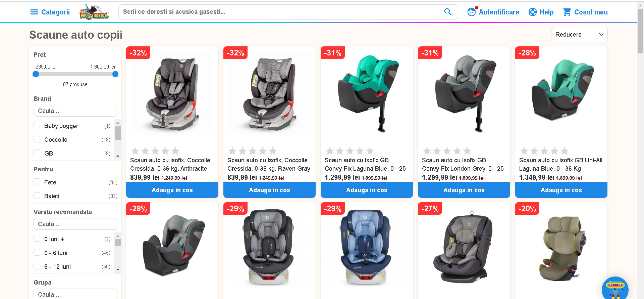This screenshot has height=299, width=644.
Task: Click the Help lifebuoy icon
Action: (532, 12)
